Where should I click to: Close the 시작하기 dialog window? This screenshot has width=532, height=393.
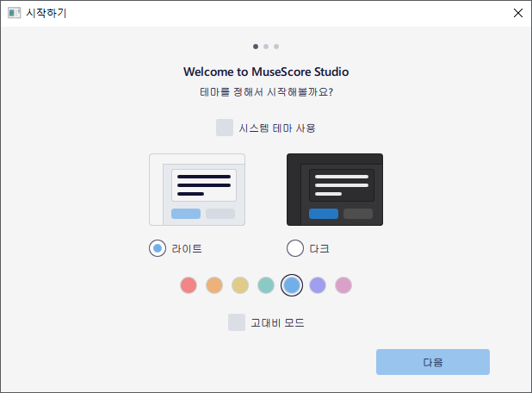point(518,13)
